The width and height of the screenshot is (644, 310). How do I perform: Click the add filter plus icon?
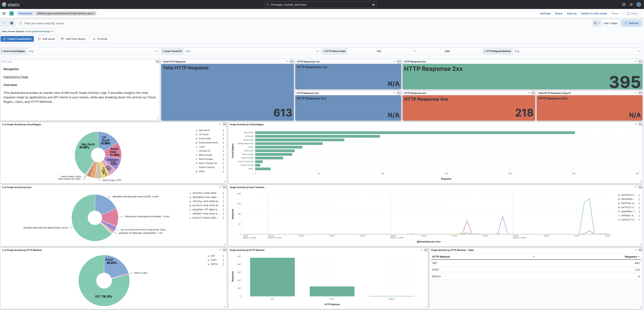(x=12, y=23)
